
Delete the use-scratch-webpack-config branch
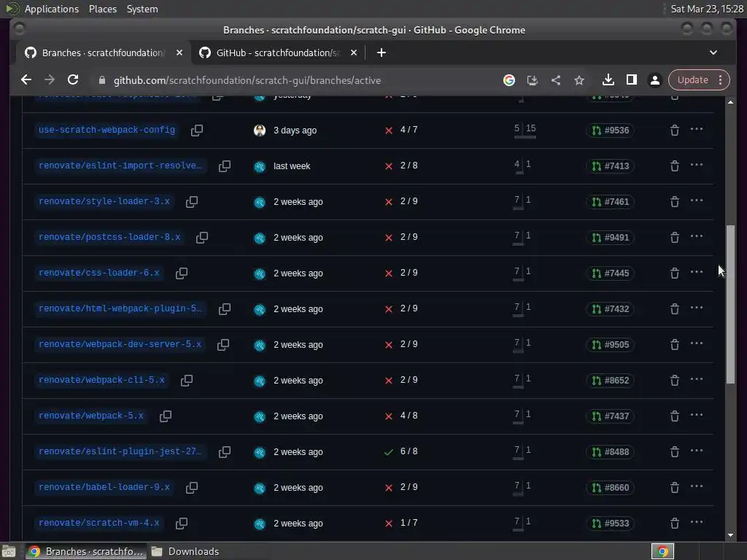pos(675,130)
